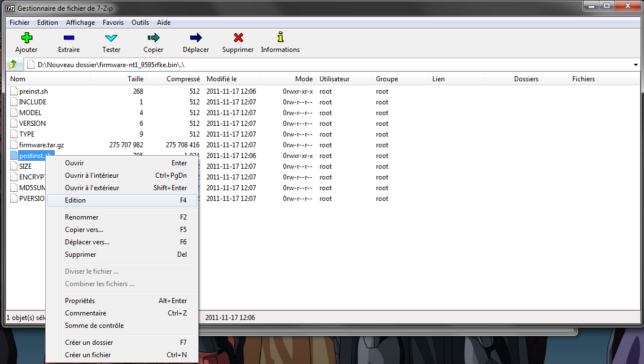Select the firmware.tar.gz file name
Screen dimensions: 644x364
[41, 144]
